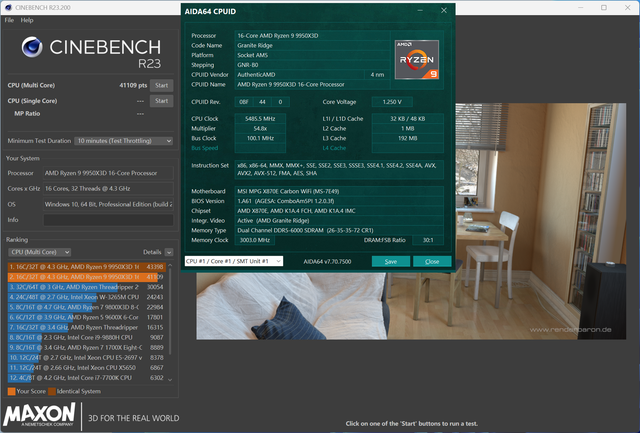This screenshot has height=433, width=640.
Task: Click the L4 Cache label in AIDA64
Action: (x=334, y=148)
